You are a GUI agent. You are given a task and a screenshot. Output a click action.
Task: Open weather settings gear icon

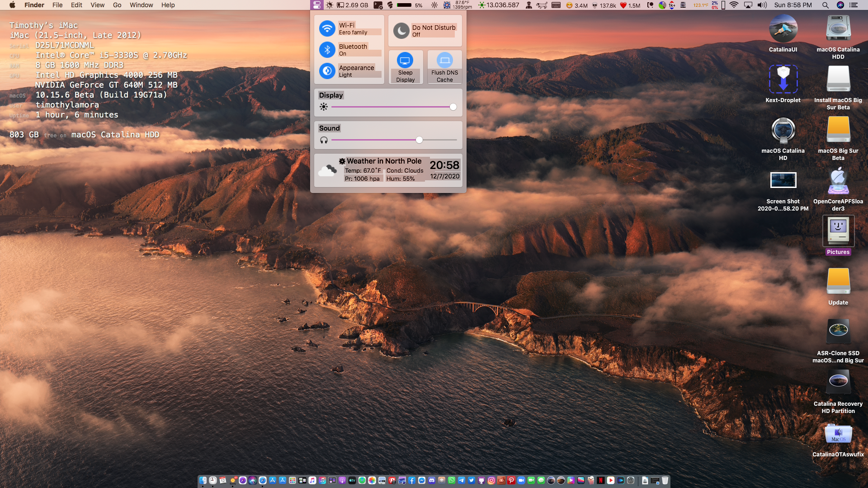click(342, 161)
